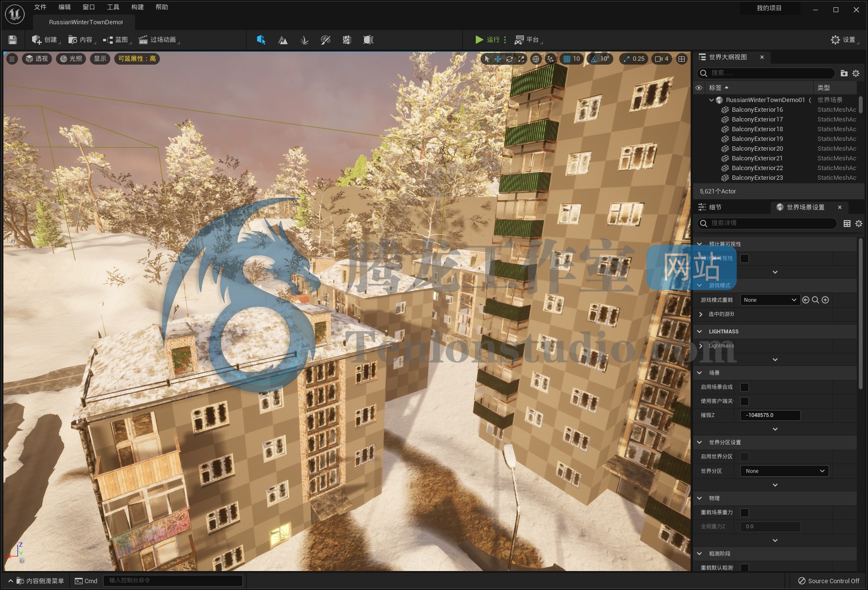Click Source Control Off in status bar
Viewport: 868px width, 590px height.
829,580
